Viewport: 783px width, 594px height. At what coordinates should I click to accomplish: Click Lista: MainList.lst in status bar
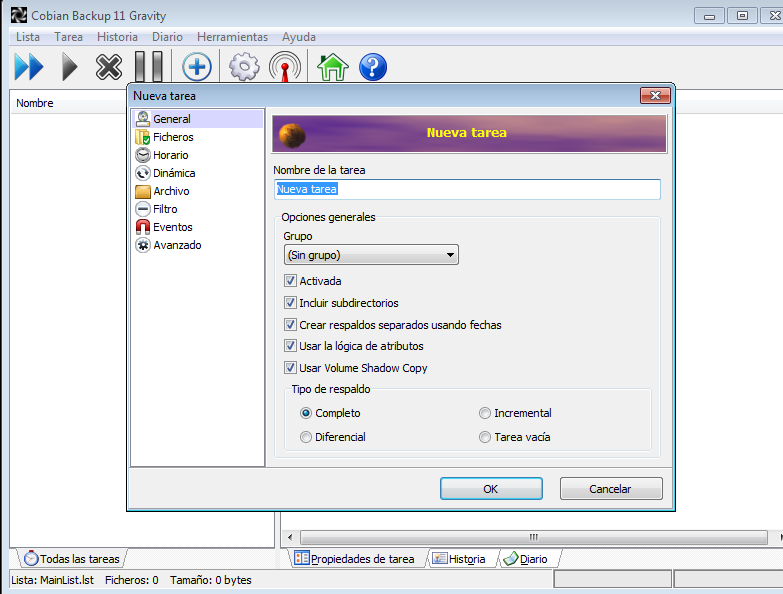point(52,580)
